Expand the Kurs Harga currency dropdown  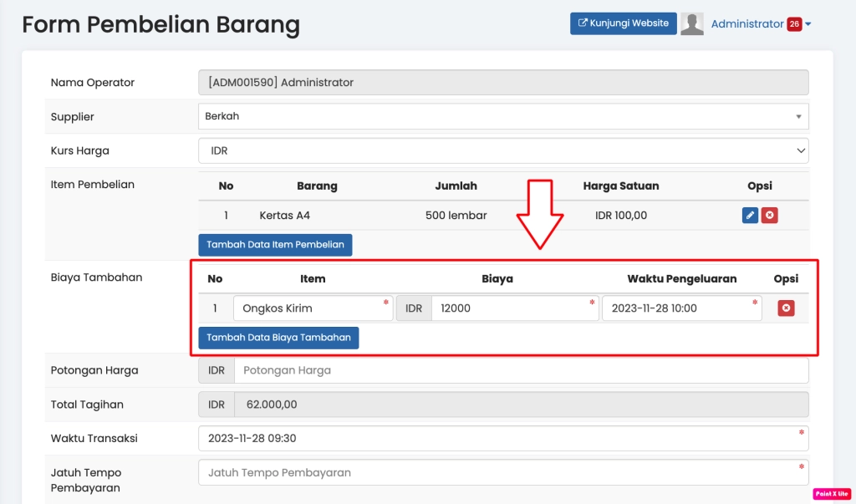503,150
